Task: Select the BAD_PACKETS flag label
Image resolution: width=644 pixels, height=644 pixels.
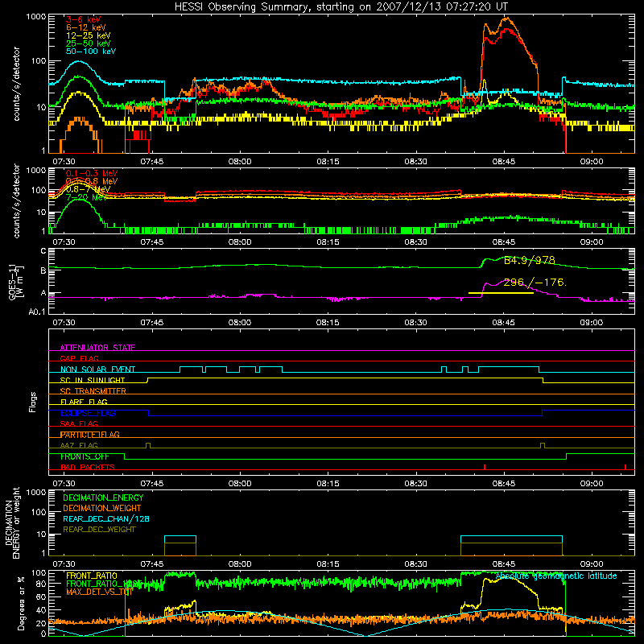Action: coord(88,467)
